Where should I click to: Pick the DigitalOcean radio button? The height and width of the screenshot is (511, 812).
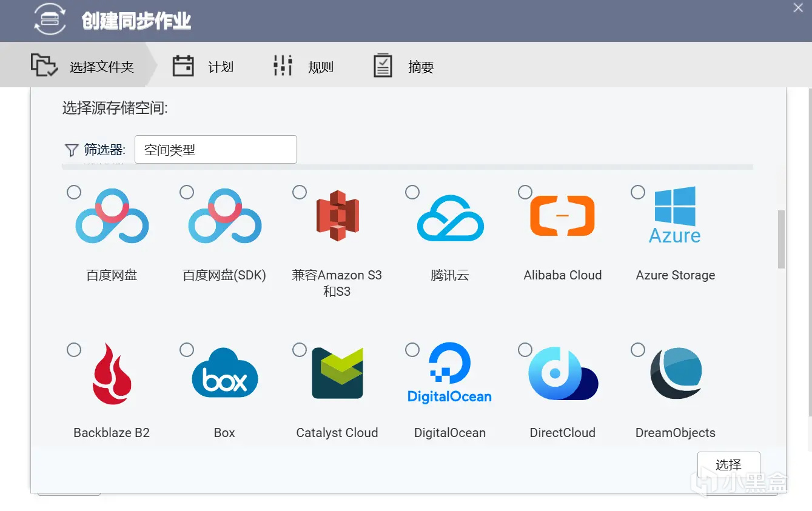click(x=412, y=350)
